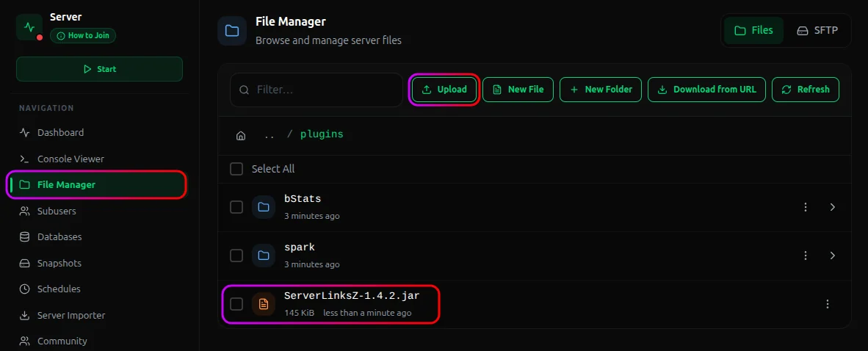Click the magnifier icon in Filter box
The height and width of the screenshot is (351, 868).
(244, 90)
